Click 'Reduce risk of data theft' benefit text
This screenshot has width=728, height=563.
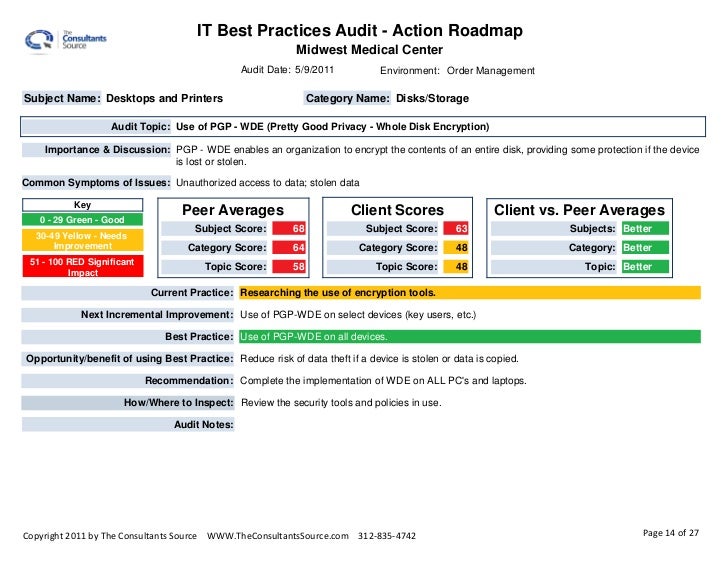pyautogui.click(x=379, y=359)
